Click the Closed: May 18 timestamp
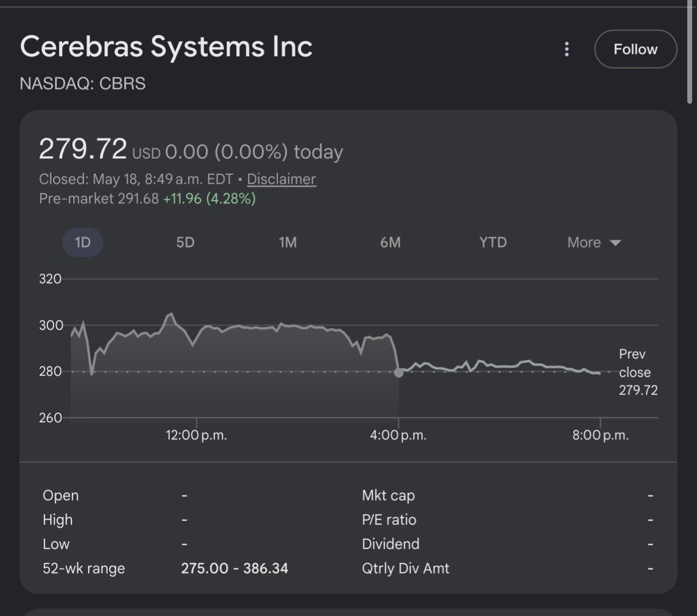697x616 pixels. coord(135,179)
